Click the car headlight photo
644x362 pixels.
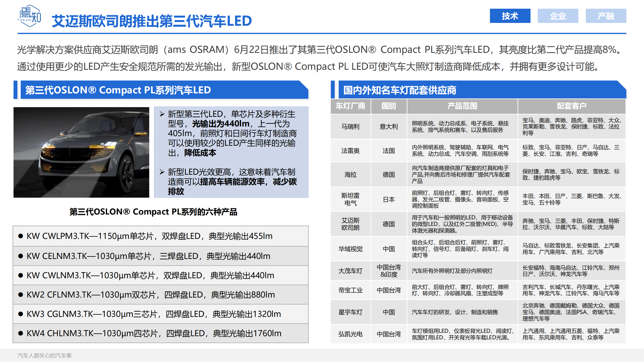81,152
